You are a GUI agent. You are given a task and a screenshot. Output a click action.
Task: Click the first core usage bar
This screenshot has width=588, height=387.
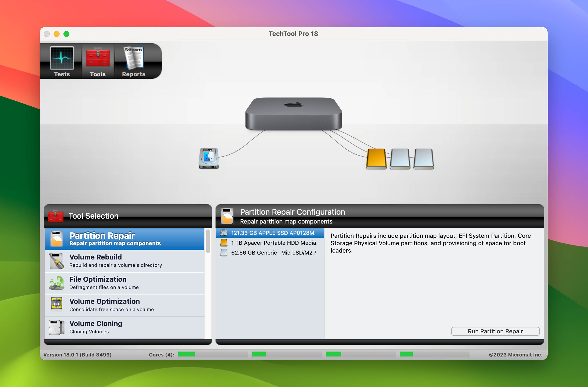pyautogui.click(x=213, y=354)
